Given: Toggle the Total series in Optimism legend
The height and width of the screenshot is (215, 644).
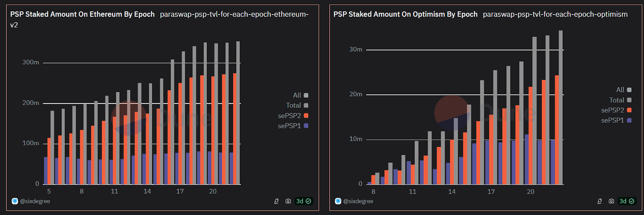Looking at the screenshot, I should (x=620, y=100).
